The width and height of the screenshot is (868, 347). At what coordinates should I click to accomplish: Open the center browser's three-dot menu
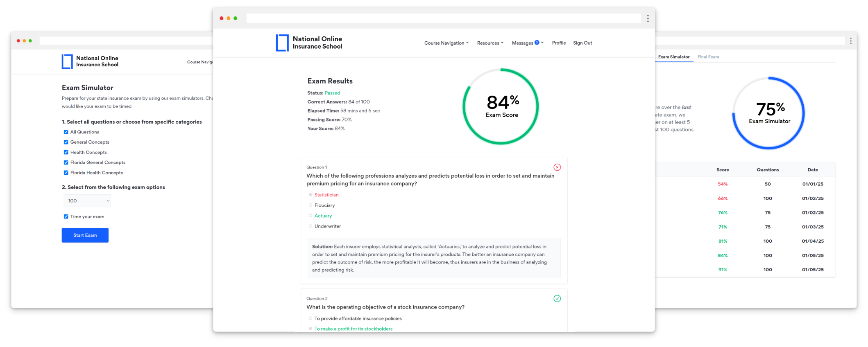(x=648, y=18)
